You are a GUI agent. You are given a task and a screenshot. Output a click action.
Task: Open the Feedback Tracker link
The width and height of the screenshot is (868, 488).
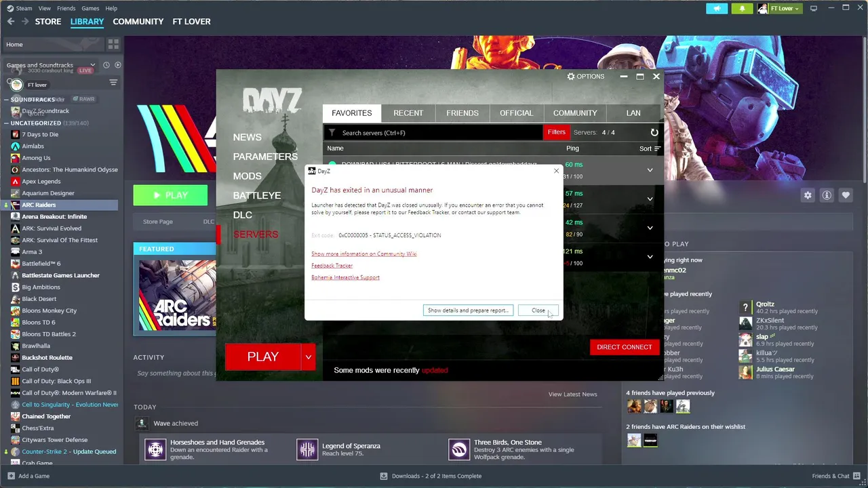[x=332, y=266]
